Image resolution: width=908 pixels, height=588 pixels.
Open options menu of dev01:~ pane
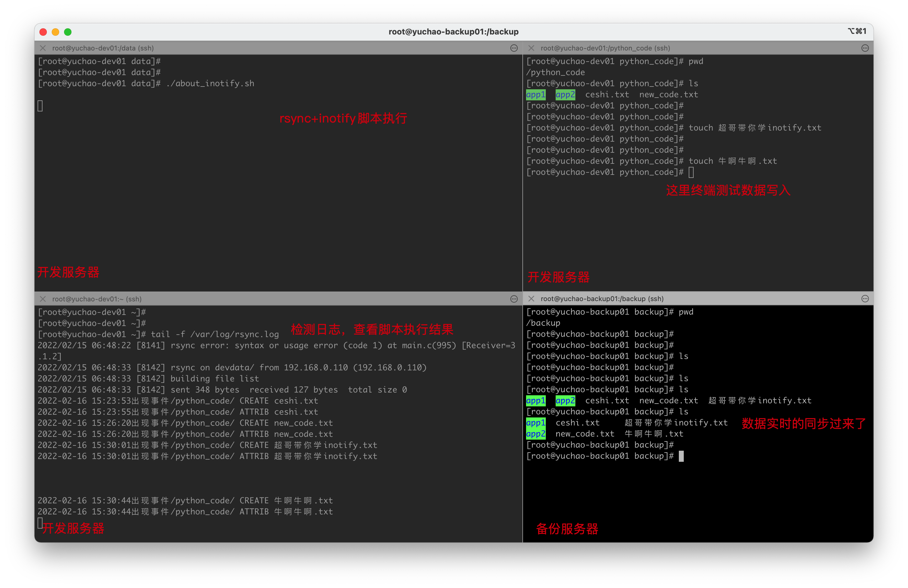[514, 299]
